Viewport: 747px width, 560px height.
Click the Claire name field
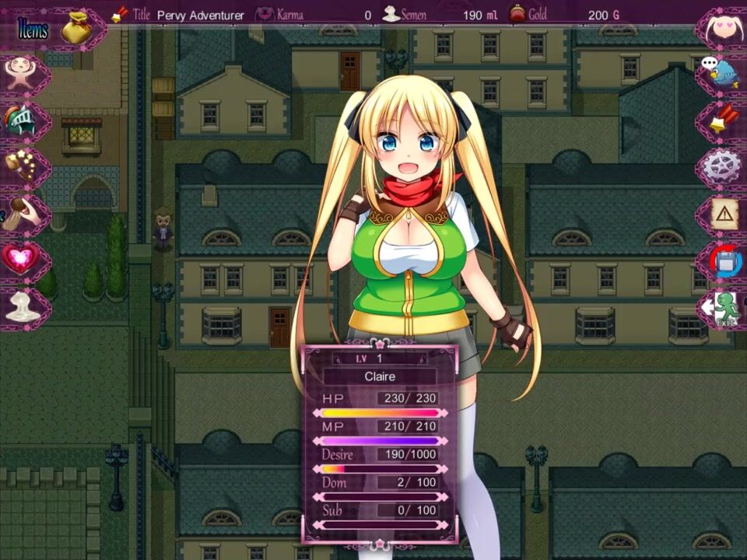(x=380, y=376)
